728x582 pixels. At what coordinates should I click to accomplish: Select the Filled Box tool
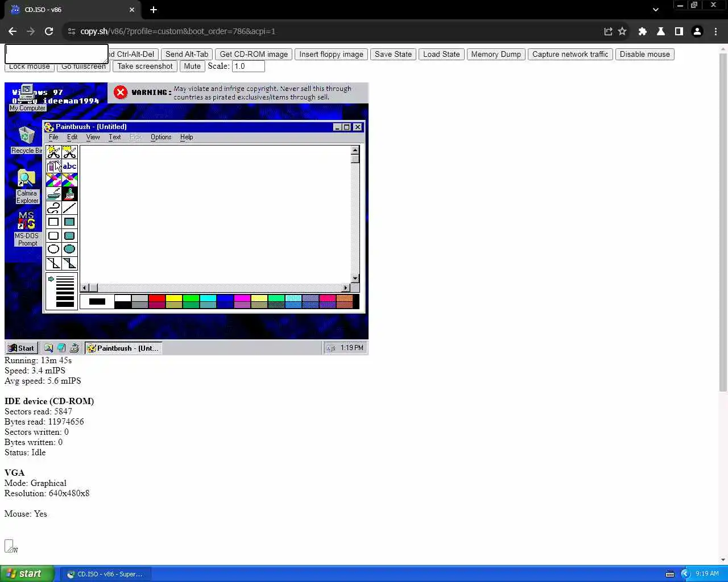pyautogui.click(x=69, y=222)
